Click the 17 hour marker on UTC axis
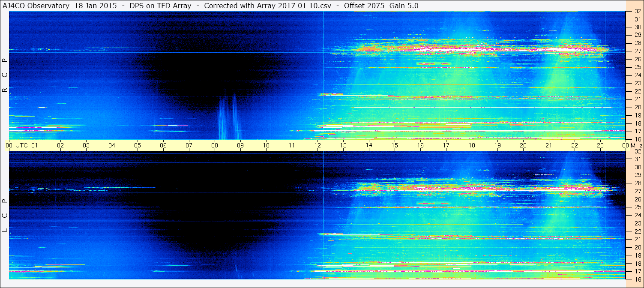This screenshot has width=644, height=288. [x=446, y=145]
